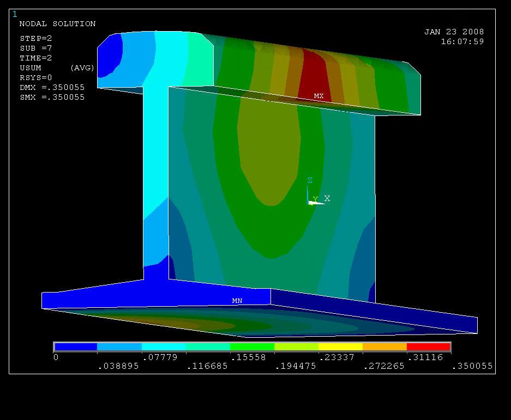
Task: Click the orange legend color band
Action: tap(384, 347)
